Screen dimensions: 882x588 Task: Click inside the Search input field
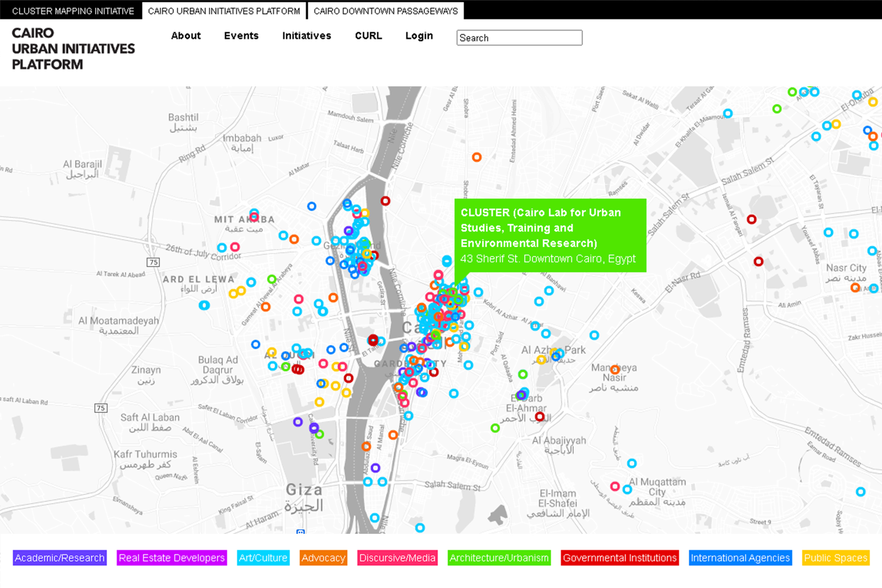tap(519, 38)
